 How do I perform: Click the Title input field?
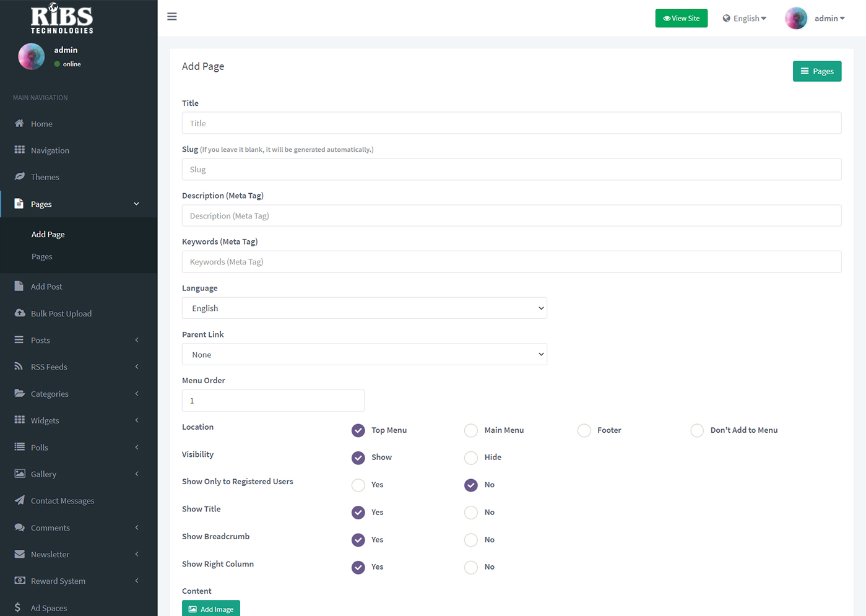pos(511,123)
